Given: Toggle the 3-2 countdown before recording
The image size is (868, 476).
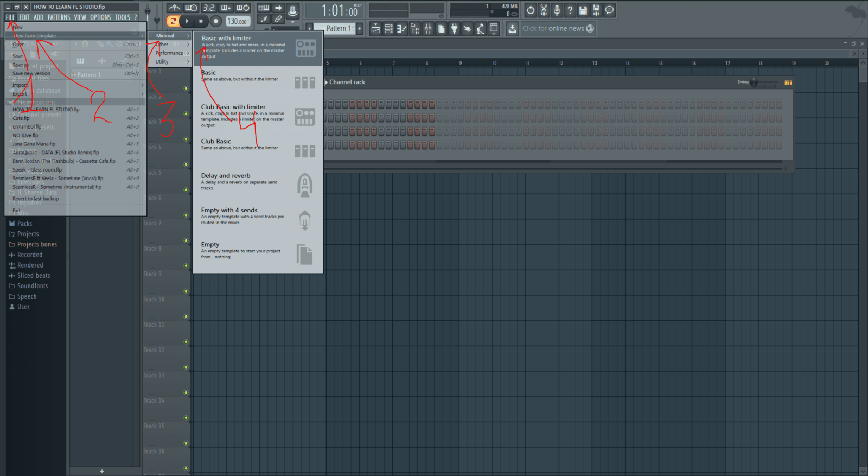Looking at the screenshot, I should pyautogui.click(x=209, y=8).
